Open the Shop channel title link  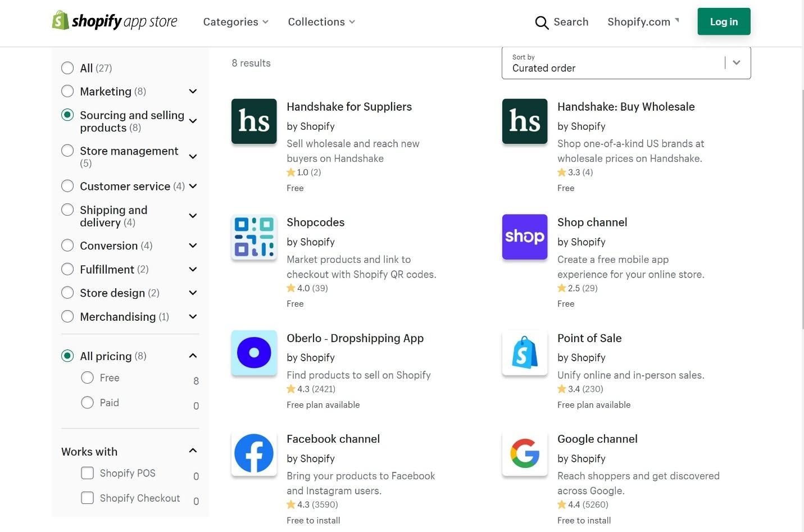[592, 222]
